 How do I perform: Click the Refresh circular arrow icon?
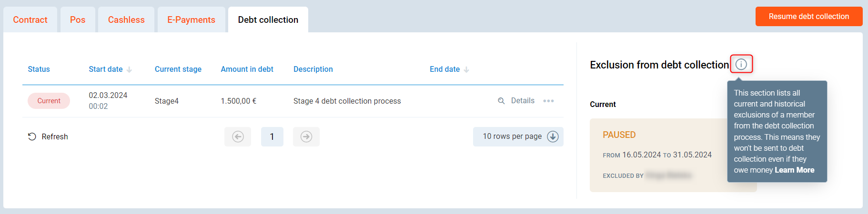coord(32,137)
